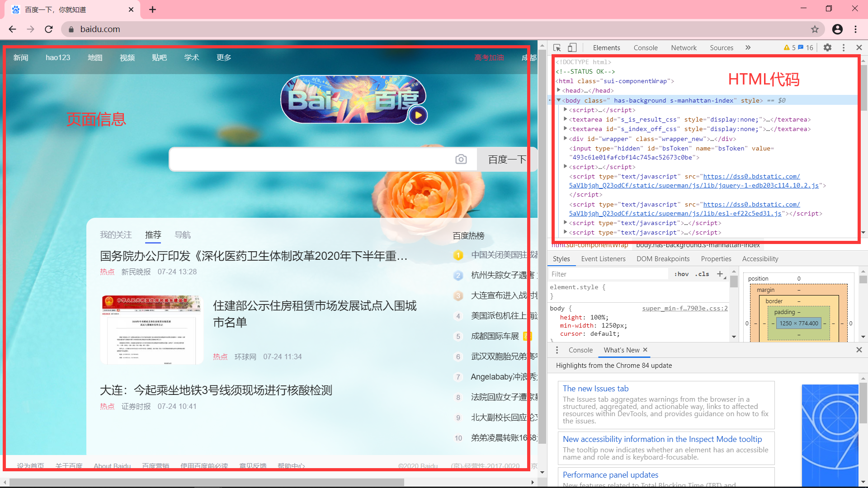The image size is (868, 488).
Task: Open the Network tab
Action: [x=684, y=47]
